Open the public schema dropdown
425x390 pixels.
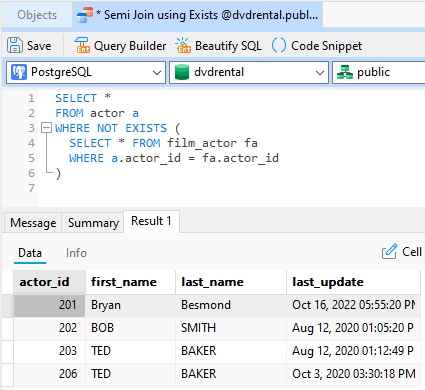(x=379, y=72)
